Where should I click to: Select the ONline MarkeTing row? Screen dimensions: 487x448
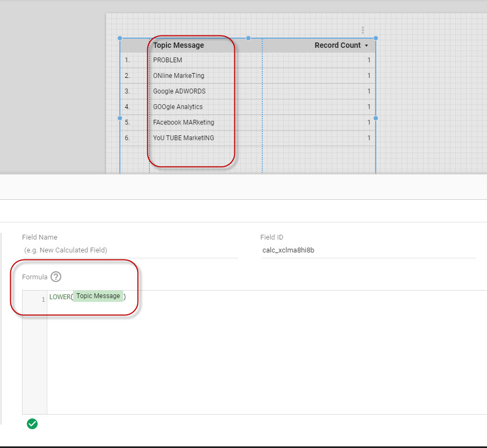click(248, 76)
